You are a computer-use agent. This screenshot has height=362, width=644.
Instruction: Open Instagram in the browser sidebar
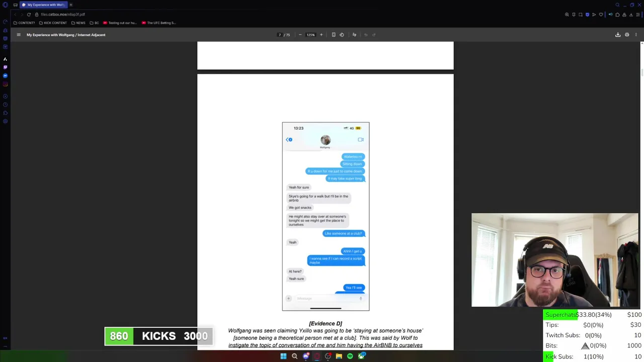[5, 84]
